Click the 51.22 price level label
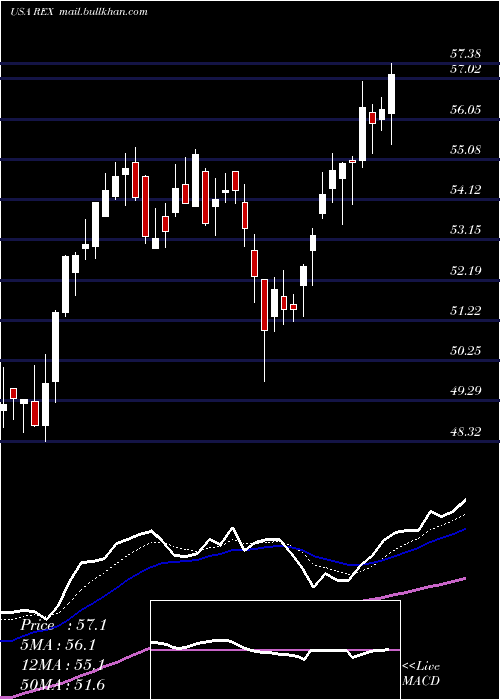 tap(465, 311)
